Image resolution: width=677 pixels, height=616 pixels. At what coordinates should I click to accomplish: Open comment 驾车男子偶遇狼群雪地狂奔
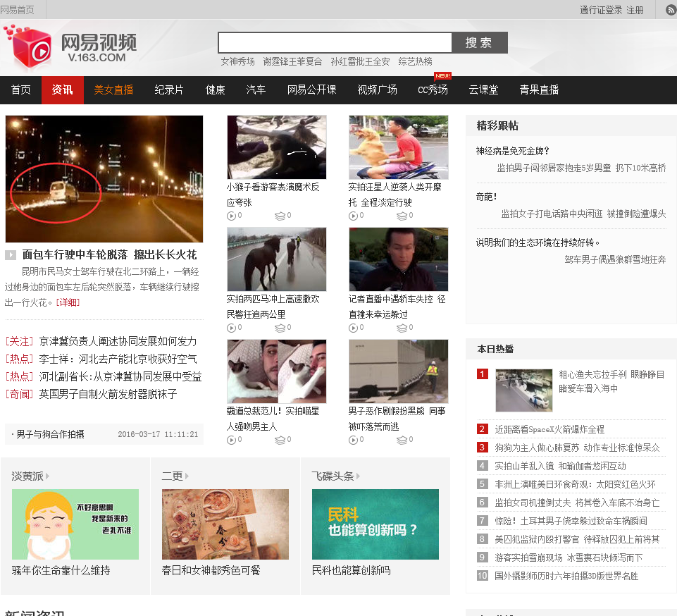tap(615, 259)
